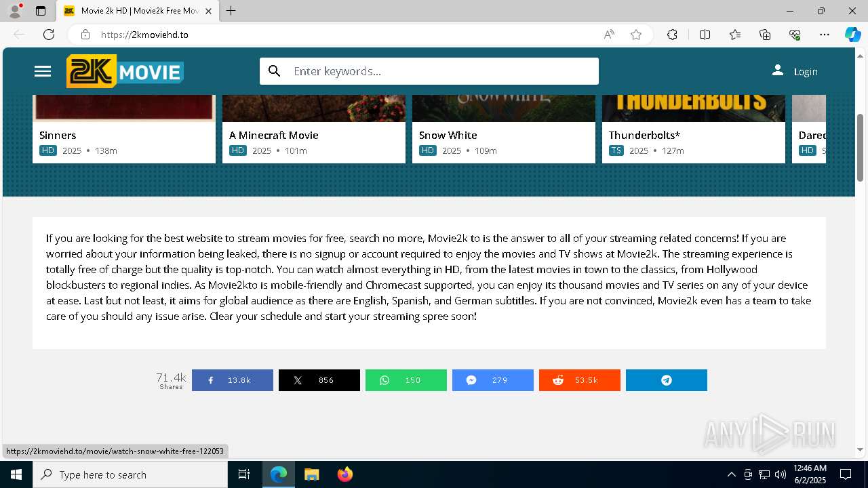
Task: Open the volume control tray icon
Action: click(x=781, y=474)
